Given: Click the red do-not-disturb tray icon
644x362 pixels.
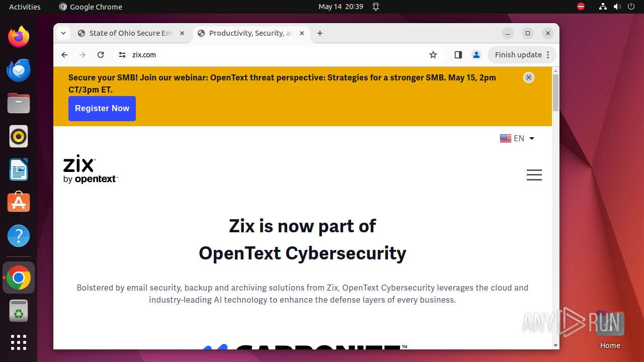Looking at the screenshot, I should [581, 7].
